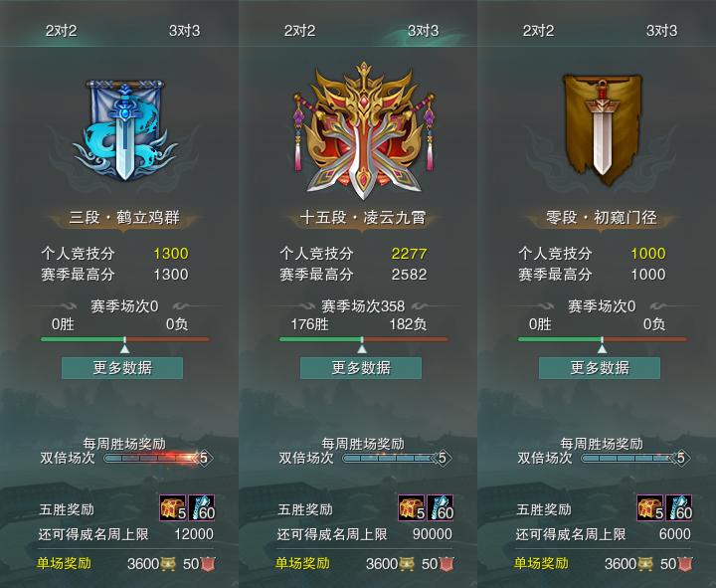Select blue axe reward icon in middle panel
The height and width of the screenshot is (588, 716).
coord(441,507)
